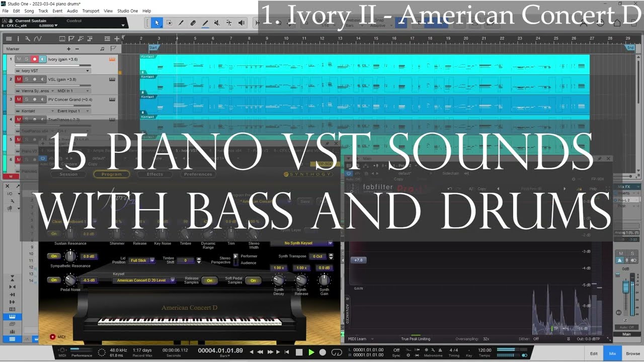Select the Eraser tool in the toolbar

193,23
